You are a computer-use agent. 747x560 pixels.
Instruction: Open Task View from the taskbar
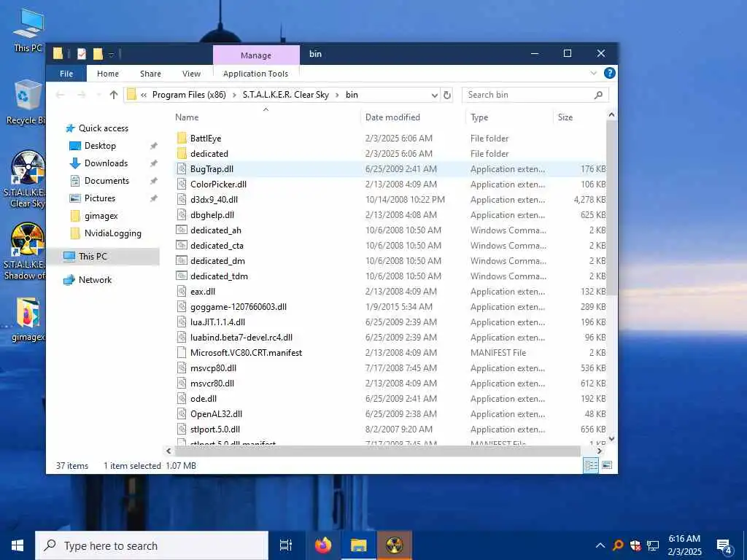click(x=286, y=545)
